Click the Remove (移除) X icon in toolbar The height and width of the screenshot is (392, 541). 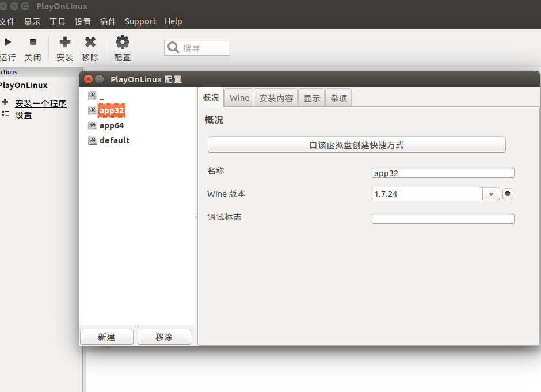[90, 42]
